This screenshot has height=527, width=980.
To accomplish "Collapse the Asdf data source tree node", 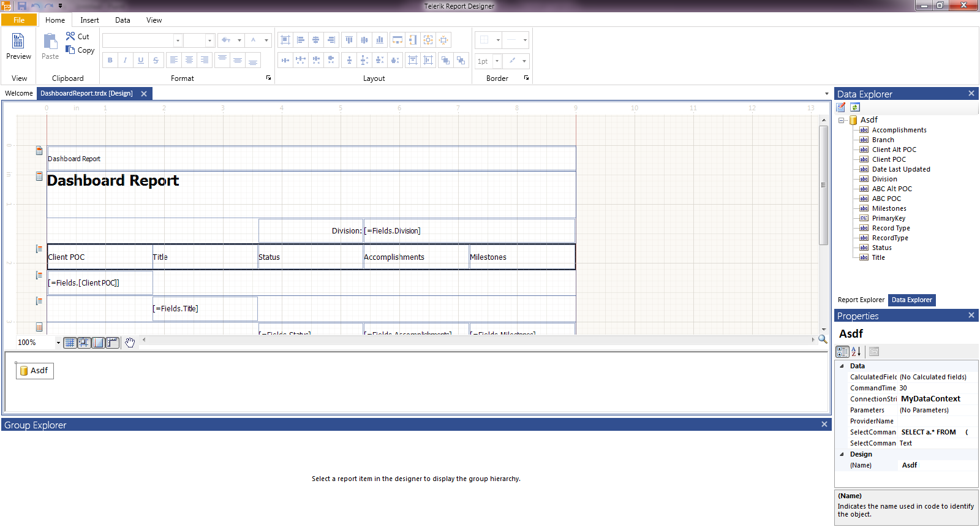I will 842,120.
